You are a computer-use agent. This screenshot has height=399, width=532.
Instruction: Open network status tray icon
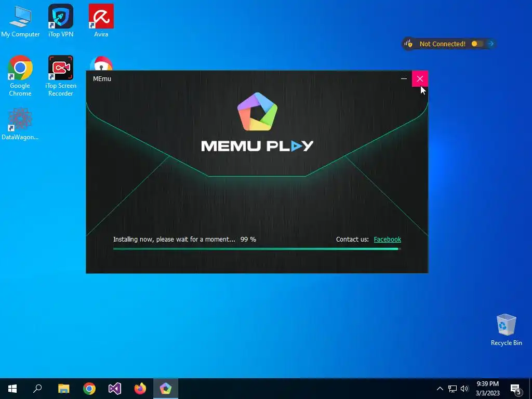coord(453,389)
